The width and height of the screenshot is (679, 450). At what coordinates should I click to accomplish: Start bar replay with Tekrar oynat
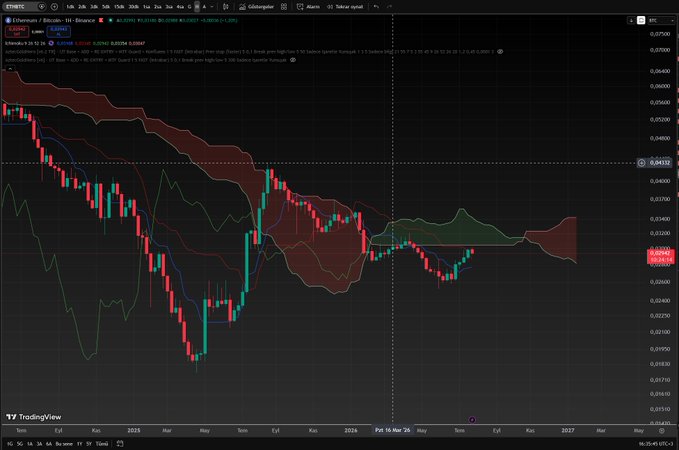[x=345, y=7]
